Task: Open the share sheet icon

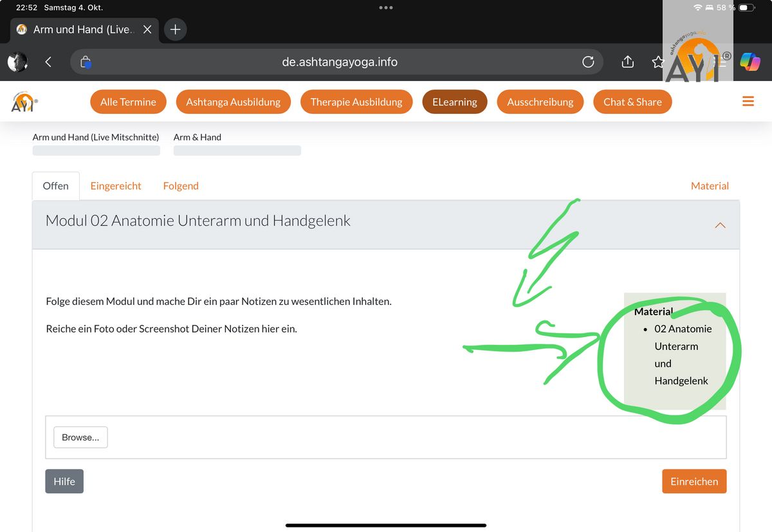Action: pyautogui.click(x=628, y=62)
